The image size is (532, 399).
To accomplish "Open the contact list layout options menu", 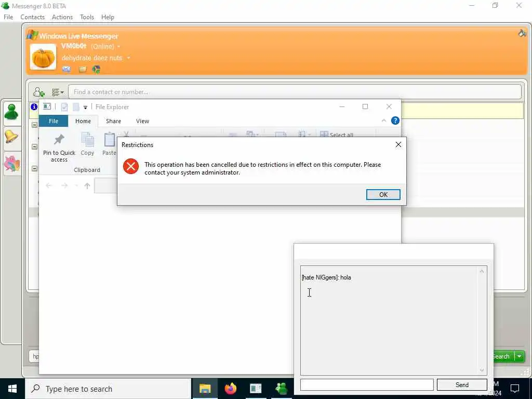I will 58,92.
